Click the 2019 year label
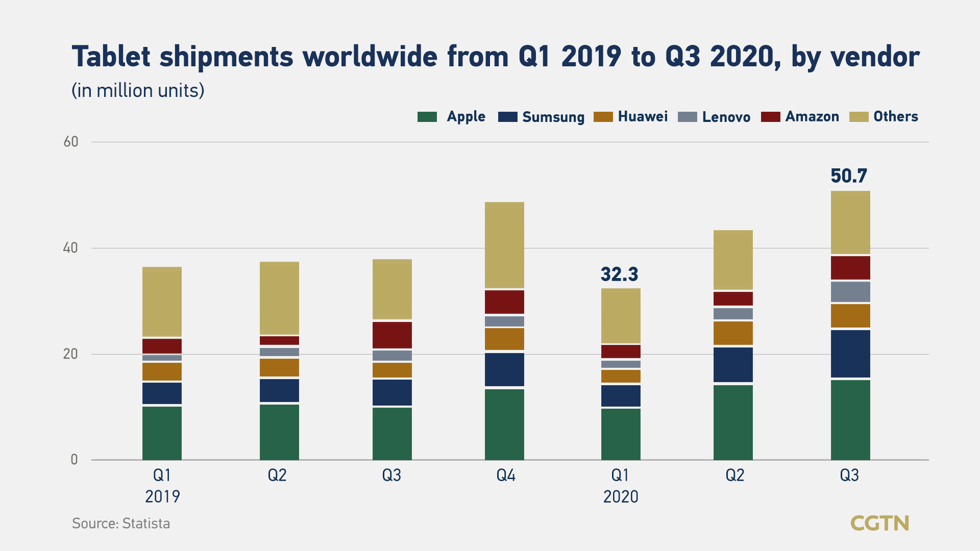 pyautogui.click(x=162, y=496)
